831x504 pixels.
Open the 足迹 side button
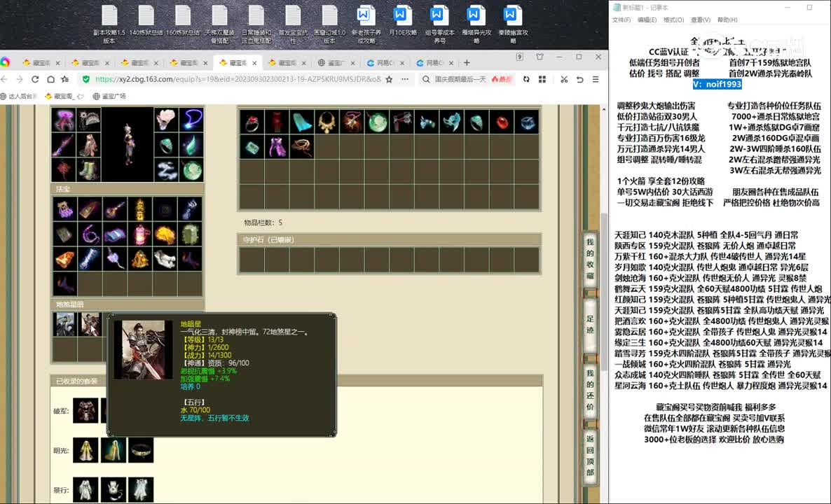coord(590,325)
